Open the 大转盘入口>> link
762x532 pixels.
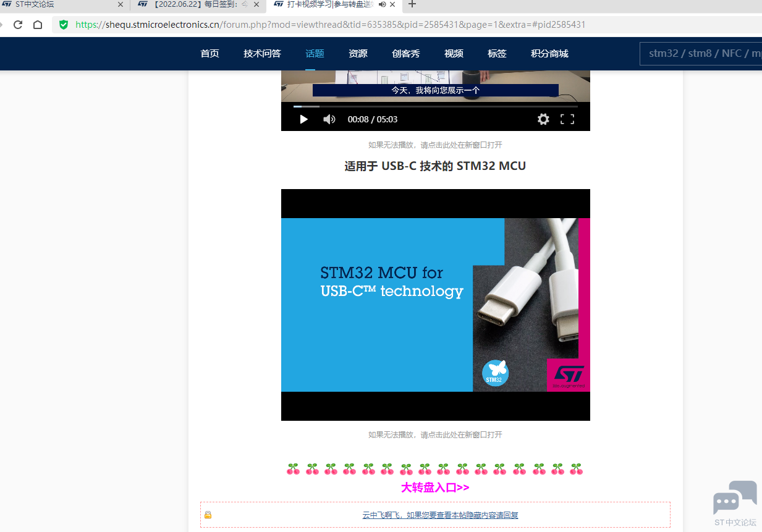point(435,488)
